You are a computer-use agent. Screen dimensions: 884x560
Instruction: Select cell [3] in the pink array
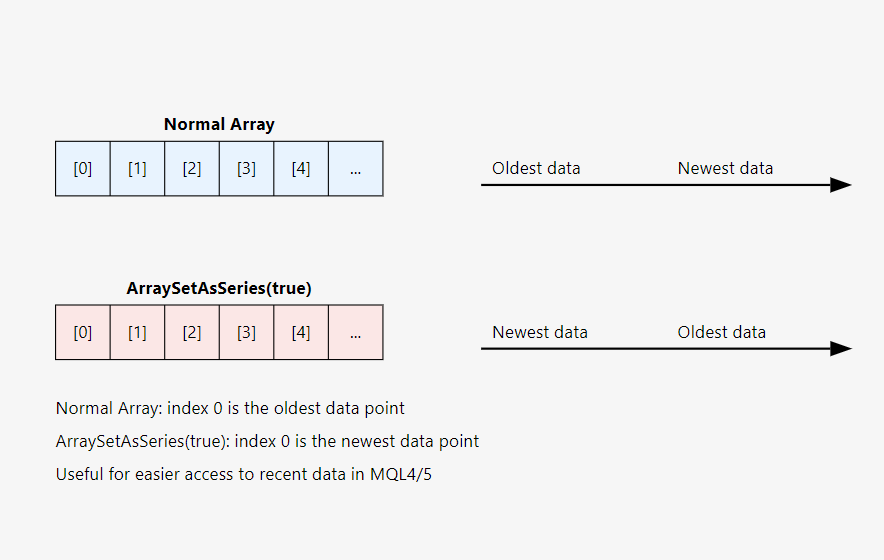(x=246, y=332)
